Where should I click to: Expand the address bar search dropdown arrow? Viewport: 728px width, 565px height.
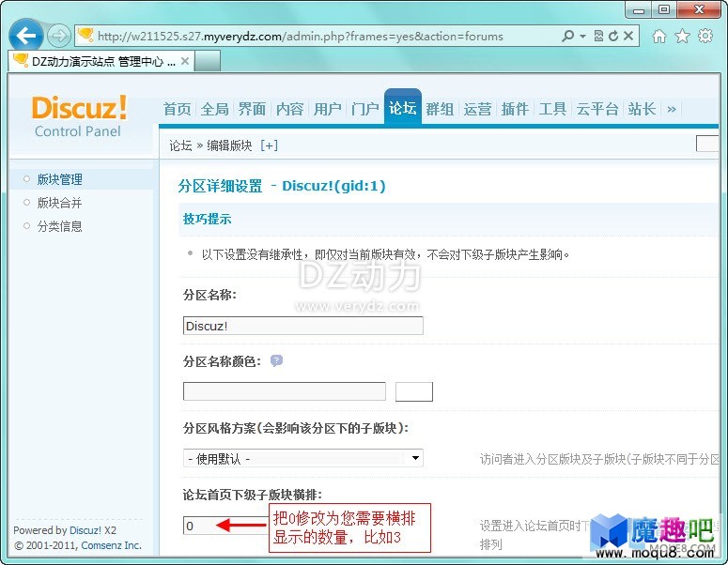pos(582,37)
